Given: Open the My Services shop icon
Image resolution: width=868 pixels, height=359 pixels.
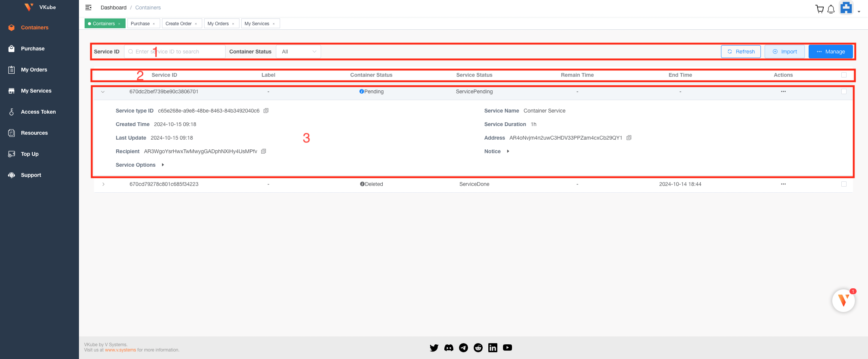Looking at the screenshot, I should pos(12,91).
